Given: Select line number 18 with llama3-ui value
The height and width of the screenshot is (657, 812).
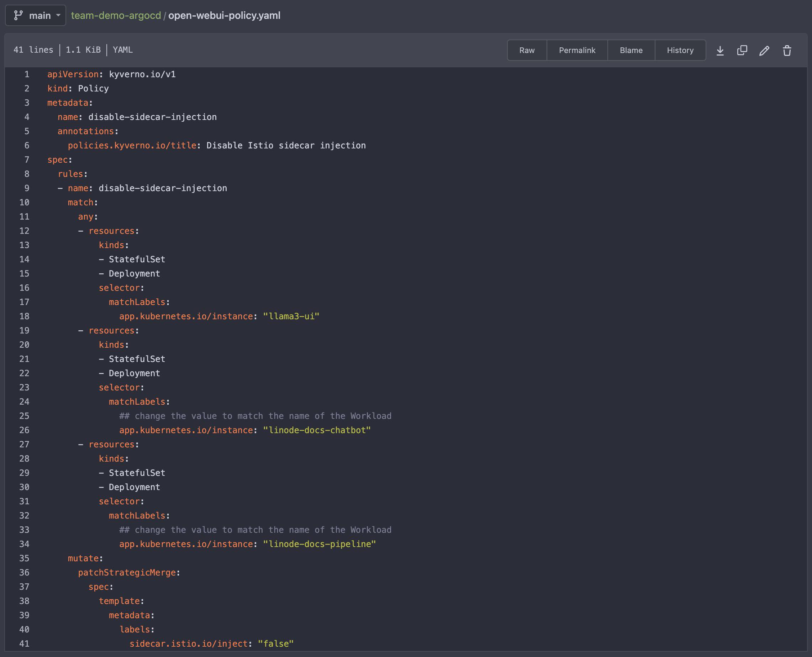Looking at the screenshot, I should pyautogui.click(x=24, y=316).
